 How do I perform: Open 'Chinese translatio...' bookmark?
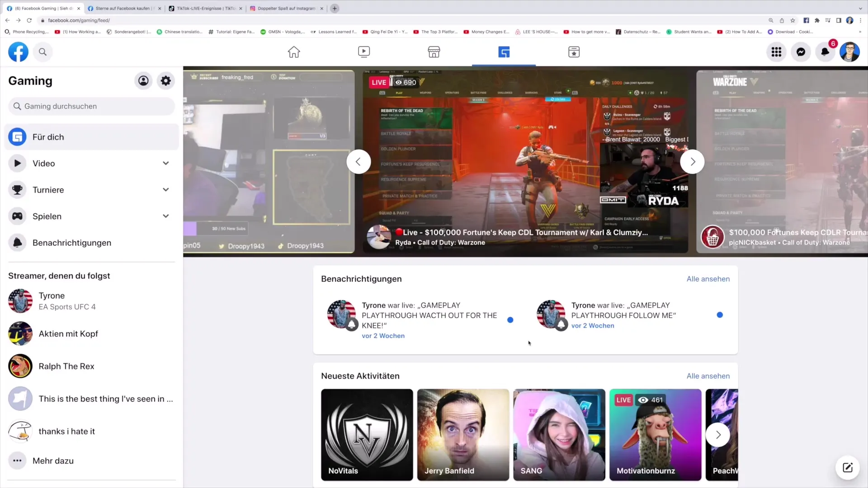point(179,32)
